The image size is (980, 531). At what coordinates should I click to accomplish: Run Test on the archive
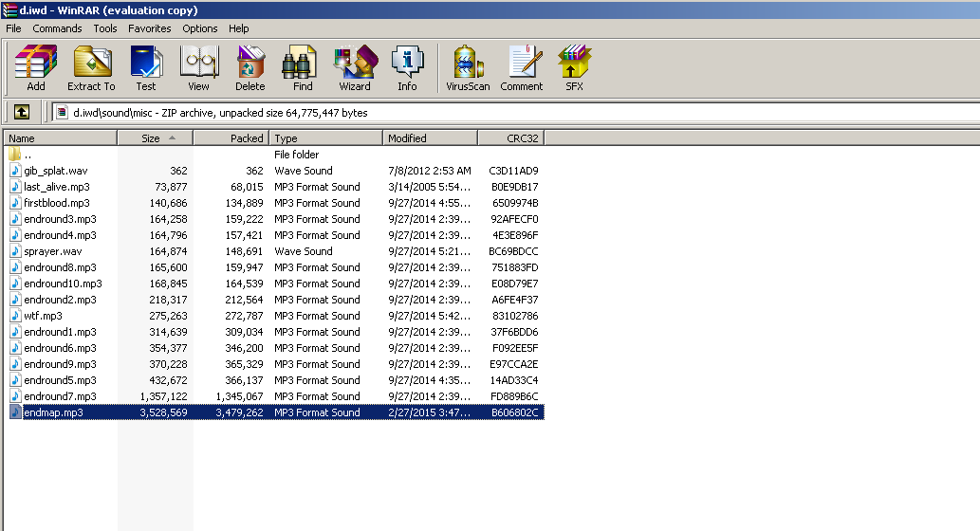(x=145, y=68)
